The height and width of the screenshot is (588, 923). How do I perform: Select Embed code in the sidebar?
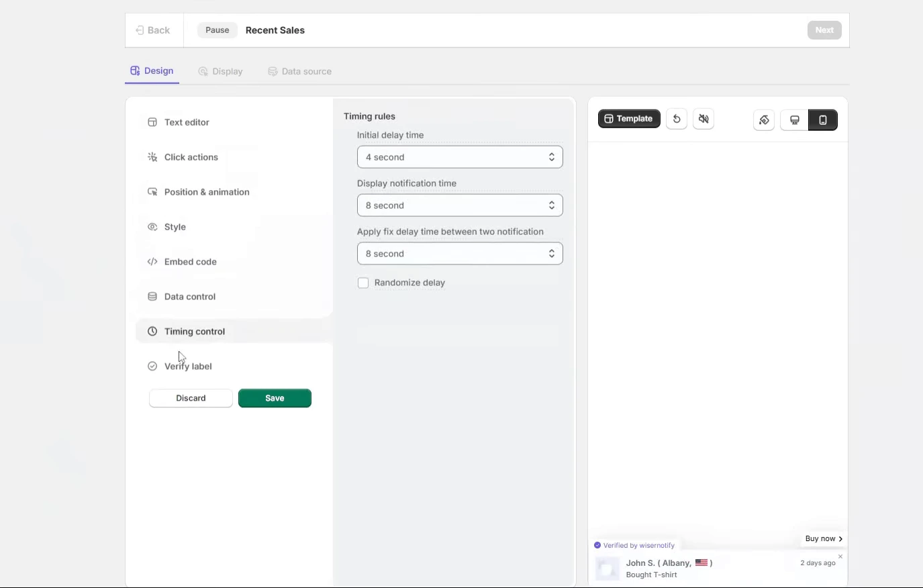pos(234,262)
